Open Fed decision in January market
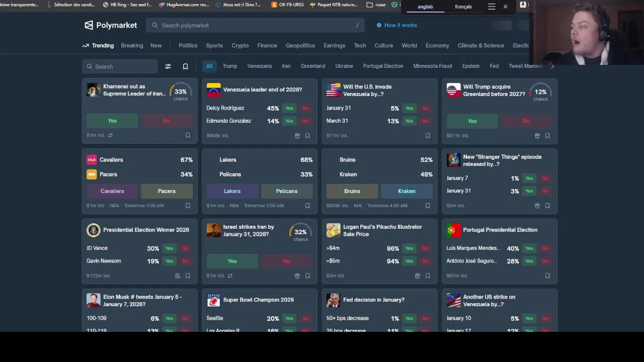The height and width of the screenshot is (362, 644). pos(374,300)
